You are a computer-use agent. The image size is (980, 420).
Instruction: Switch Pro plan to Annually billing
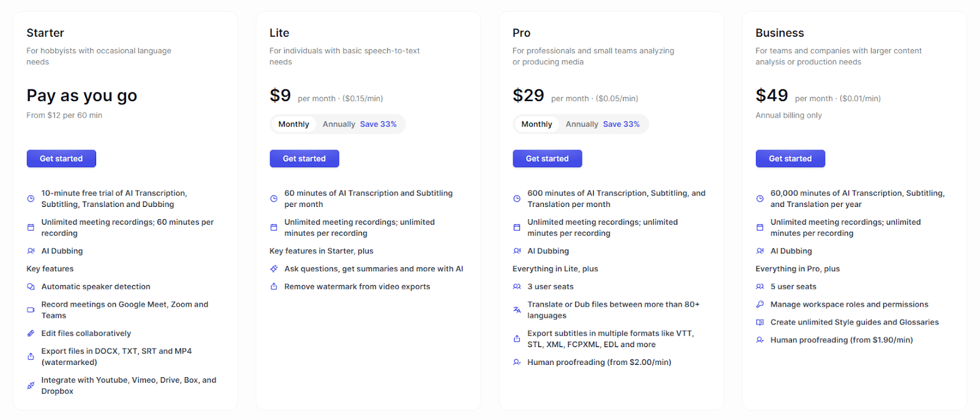(x=582, y=124)
